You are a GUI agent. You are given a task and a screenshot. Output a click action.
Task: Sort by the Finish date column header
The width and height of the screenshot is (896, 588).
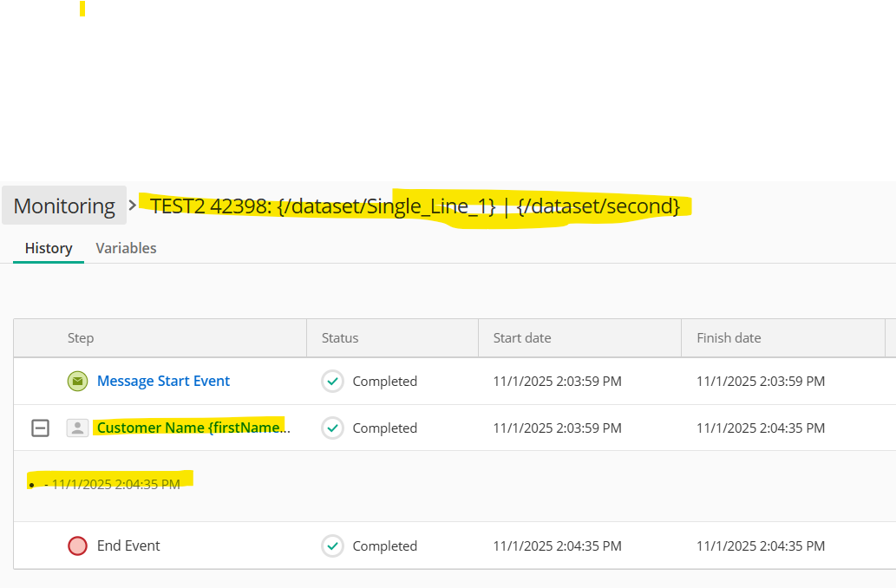(x=729, y=338)
